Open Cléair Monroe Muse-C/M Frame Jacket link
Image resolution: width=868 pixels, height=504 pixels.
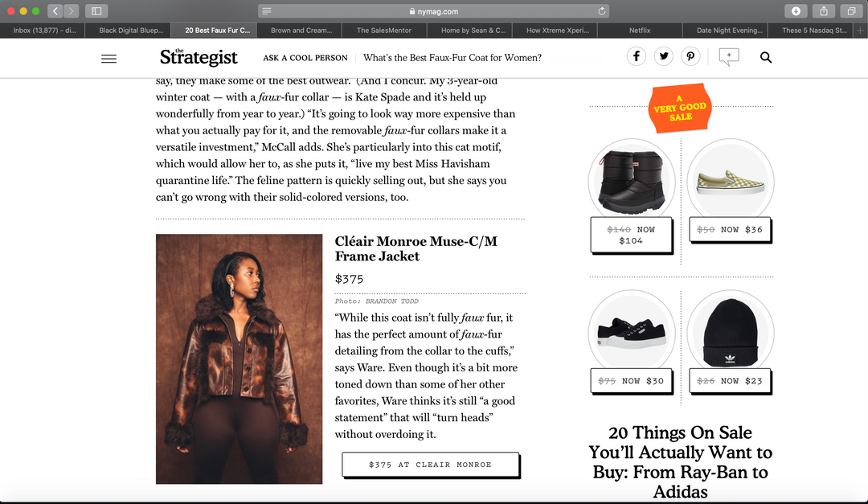[x=416, y=248]
